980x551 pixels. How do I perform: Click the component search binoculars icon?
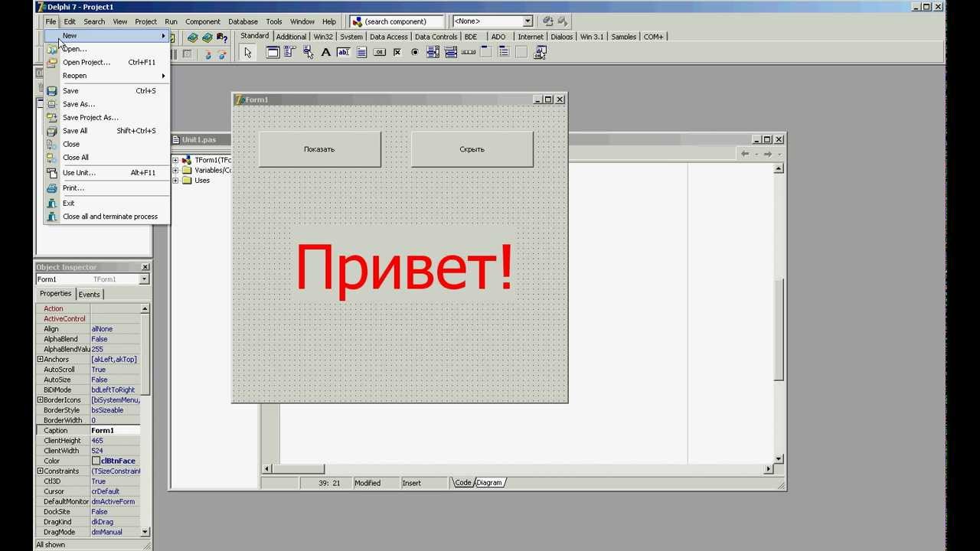pyautogui.click(x=357, y=21)
